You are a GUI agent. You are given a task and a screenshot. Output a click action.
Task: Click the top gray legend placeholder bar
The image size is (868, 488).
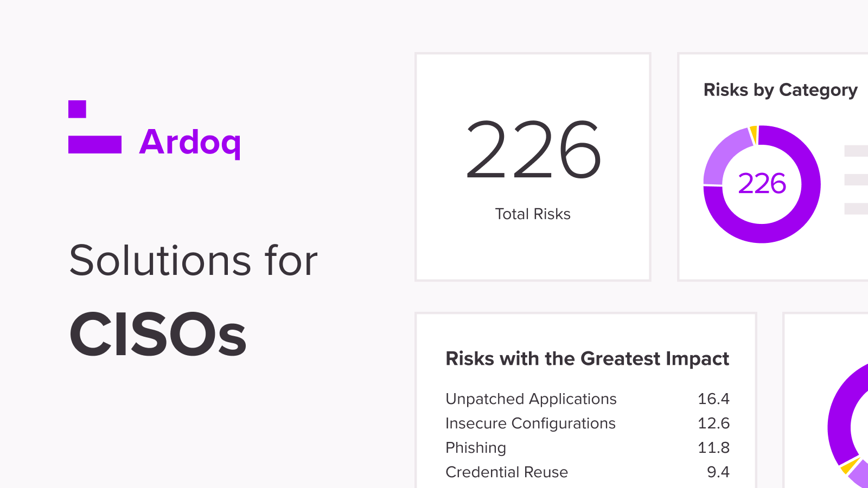(x=856, y=151)
